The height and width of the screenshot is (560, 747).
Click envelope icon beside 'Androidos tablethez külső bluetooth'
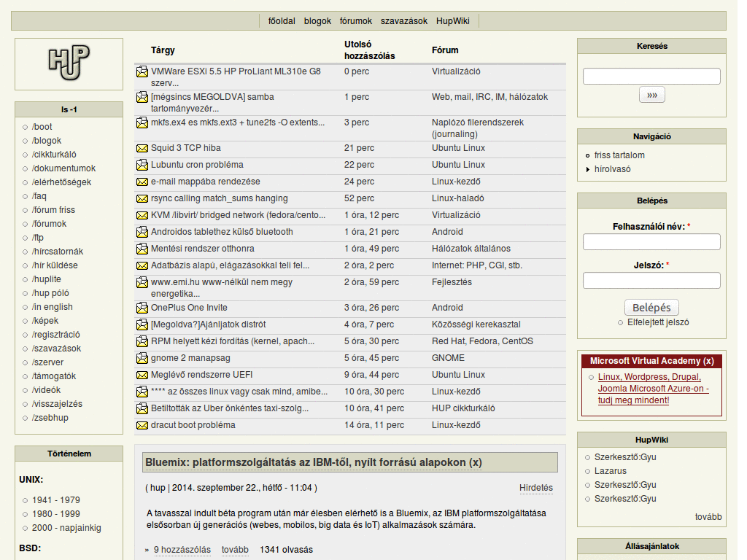coord(142,232)
